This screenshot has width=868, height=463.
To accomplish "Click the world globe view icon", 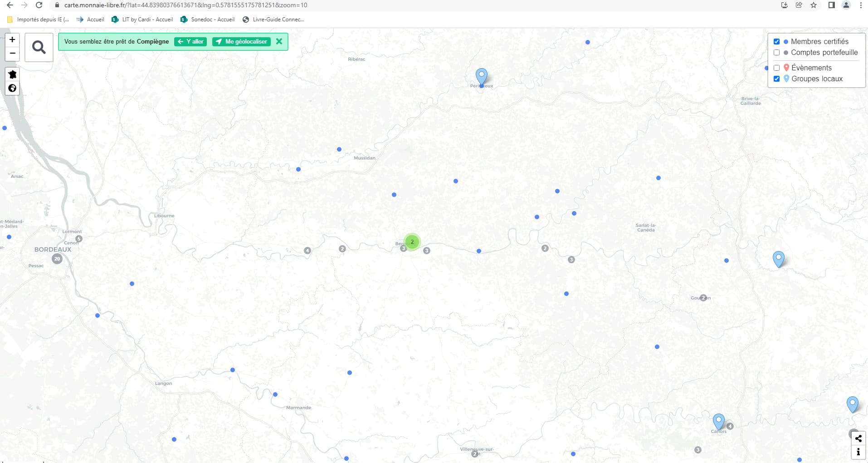I will pos(12,88).
